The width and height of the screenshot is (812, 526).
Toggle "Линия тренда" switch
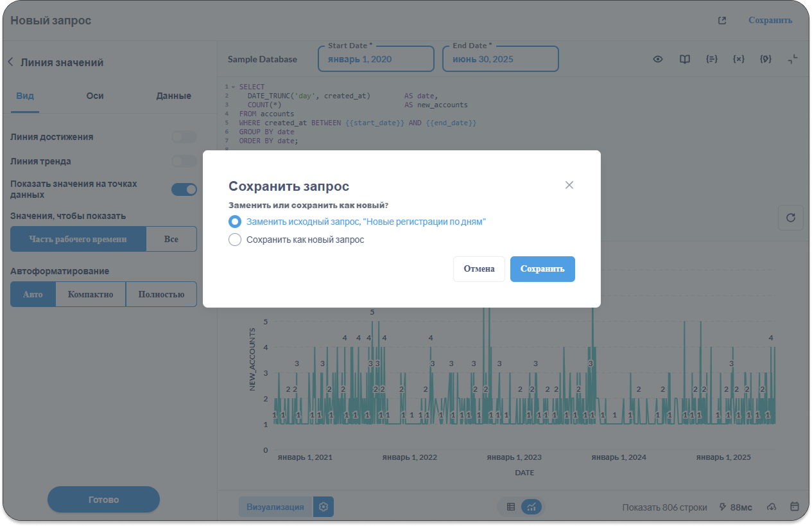coord(184,161)
